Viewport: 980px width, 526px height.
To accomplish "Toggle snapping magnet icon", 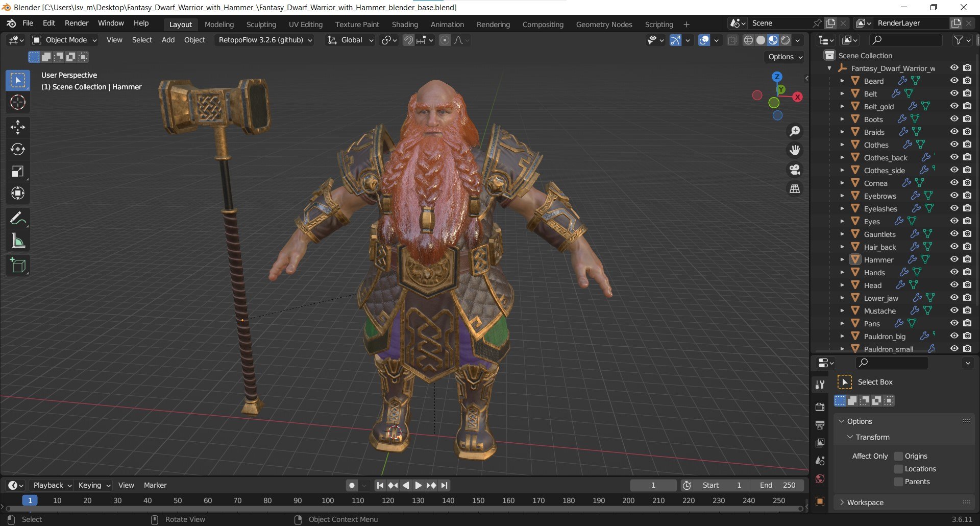I will 408,40.
